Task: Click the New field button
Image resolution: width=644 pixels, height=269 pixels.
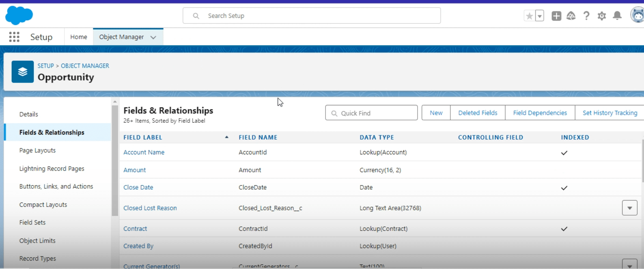Action: point(436,113)
